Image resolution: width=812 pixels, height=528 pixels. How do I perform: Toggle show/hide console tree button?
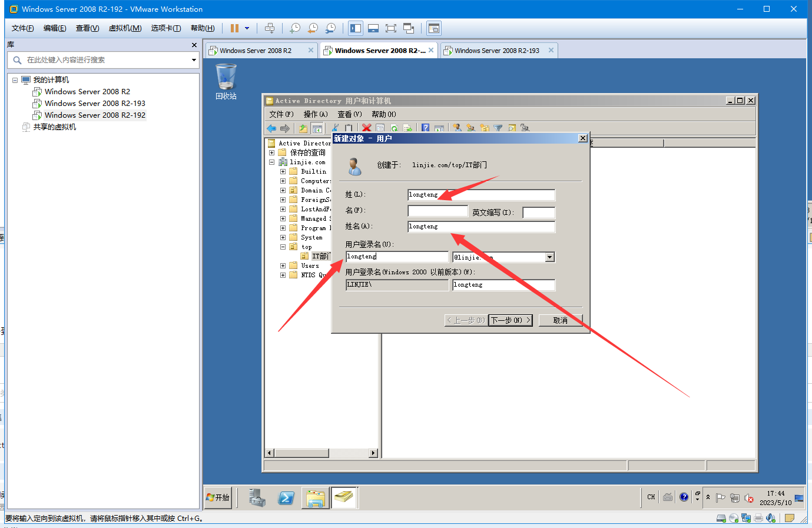tap(317, 128)
